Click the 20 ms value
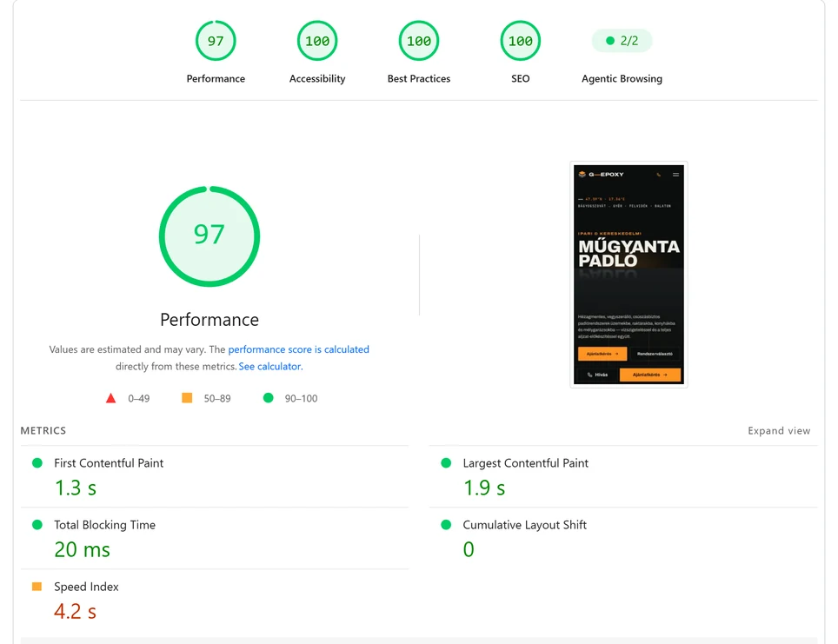The width and height of the screenshot is (838, 644). (83, 550)
